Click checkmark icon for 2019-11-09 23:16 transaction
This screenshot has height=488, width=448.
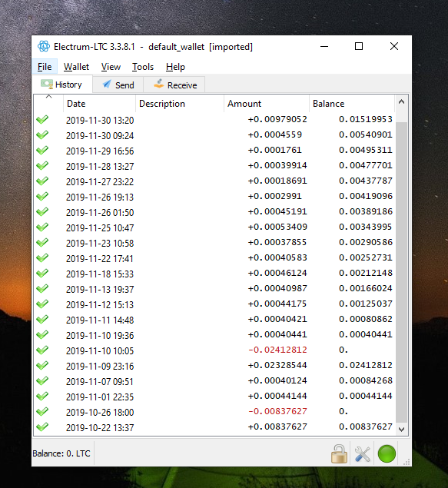[42, 365]
